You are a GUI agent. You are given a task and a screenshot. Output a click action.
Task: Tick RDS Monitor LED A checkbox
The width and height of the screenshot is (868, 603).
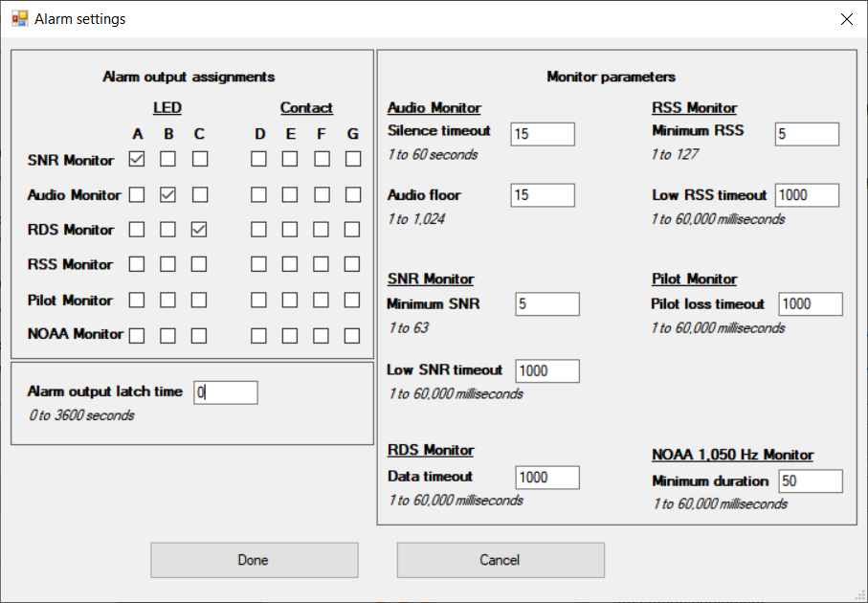click(137, 230)
